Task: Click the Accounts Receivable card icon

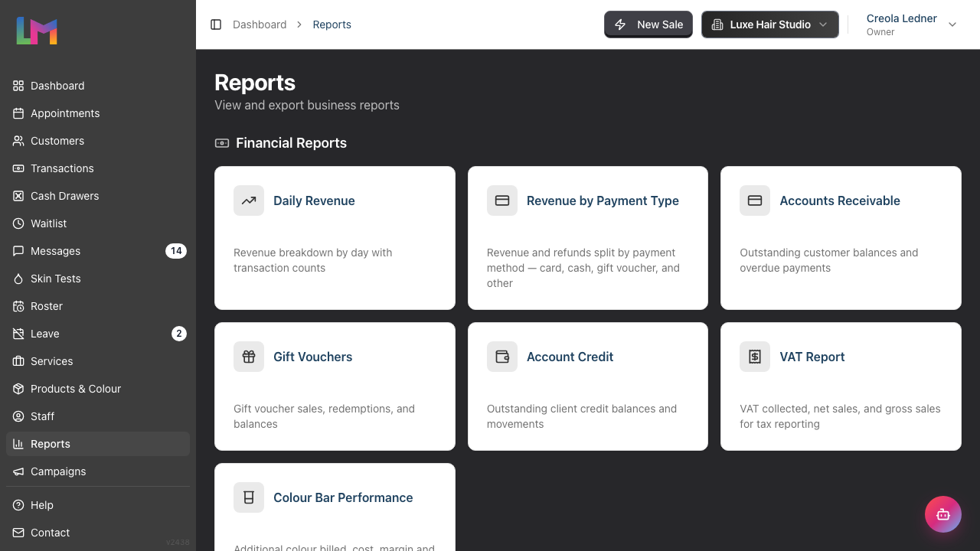Action: click(755, 201)
